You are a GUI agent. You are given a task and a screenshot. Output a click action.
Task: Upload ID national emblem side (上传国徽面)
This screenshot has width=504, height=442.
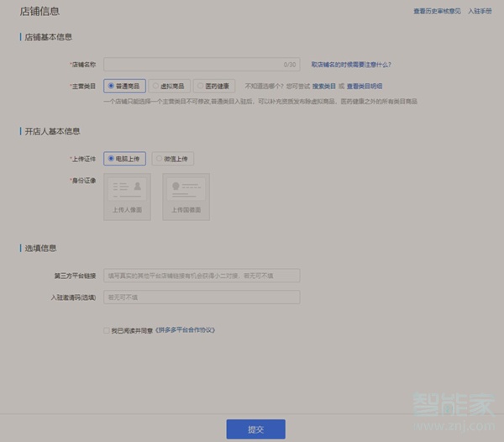pyautogui.click(x=186, y=197)
